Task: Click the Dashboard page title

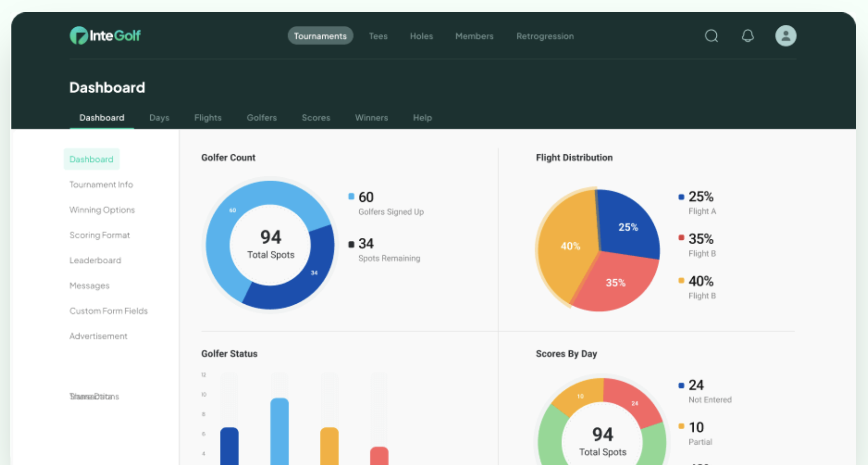Action: tap(107, 87)
